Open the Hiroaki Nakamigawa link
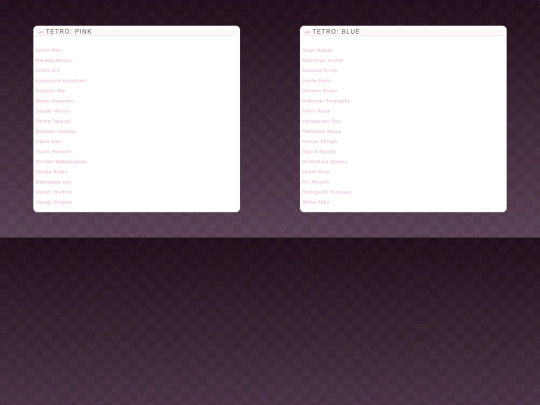 61,162
